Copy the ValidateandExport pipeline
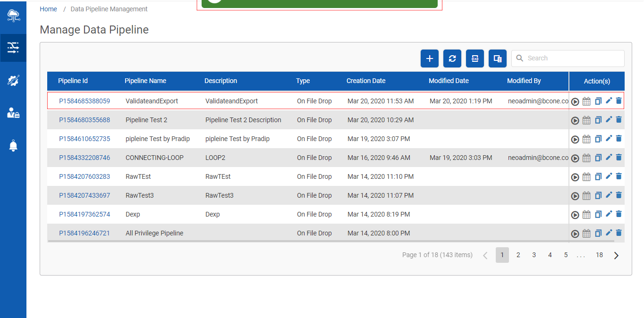The image size is (644, 318). click(x=598, y=101)
